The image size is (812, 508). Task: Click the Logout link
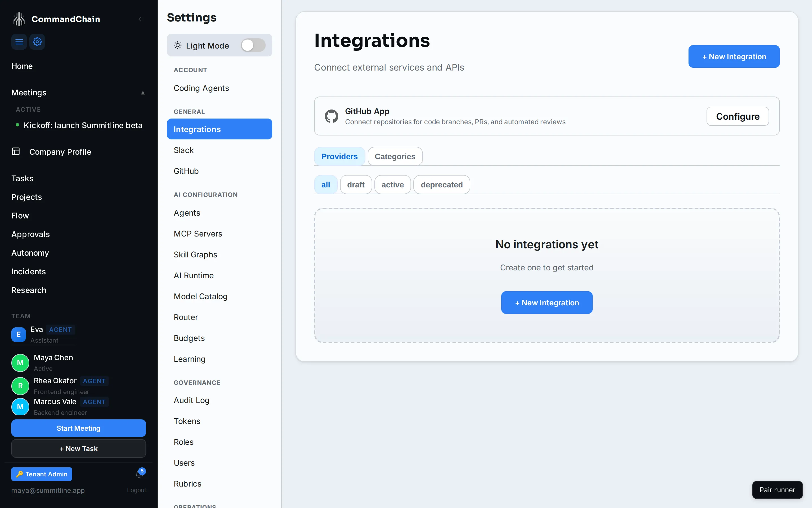click(136, 490)
